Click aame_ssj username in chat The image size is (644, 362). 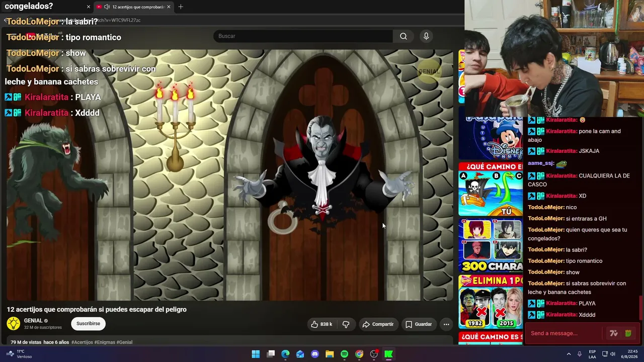coord(541,163)
